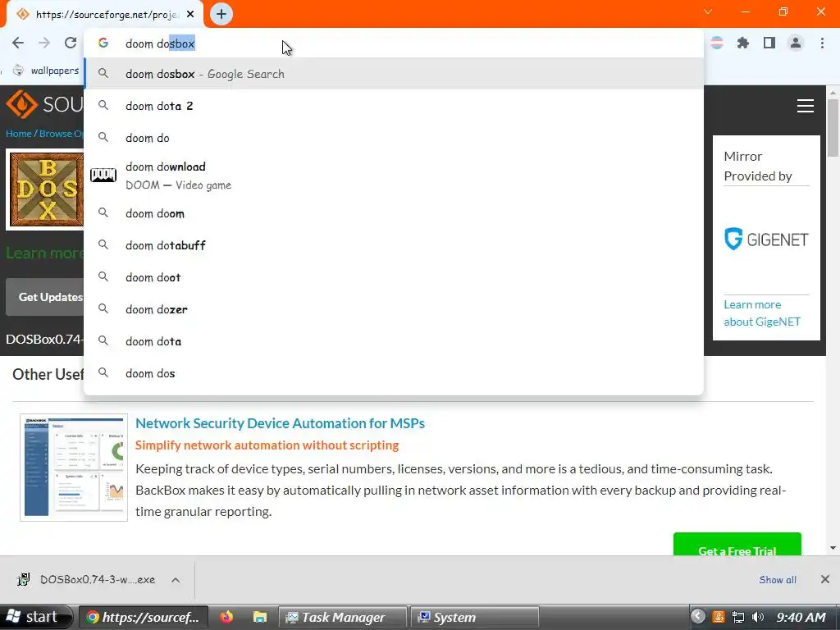Choose the doom dota 2 suggestion

tap(394, 106)
